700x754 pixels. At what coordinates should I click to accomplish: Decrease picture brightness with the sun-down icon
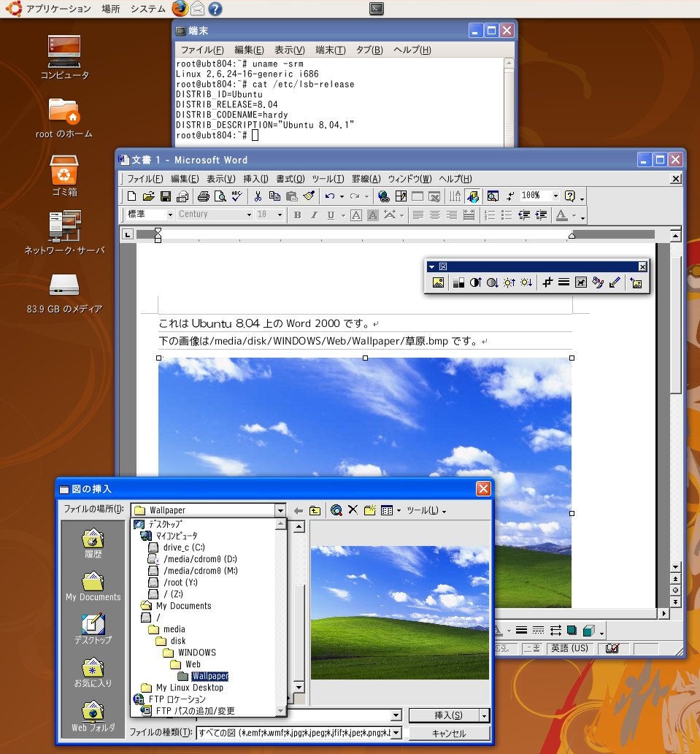point(526,282)
